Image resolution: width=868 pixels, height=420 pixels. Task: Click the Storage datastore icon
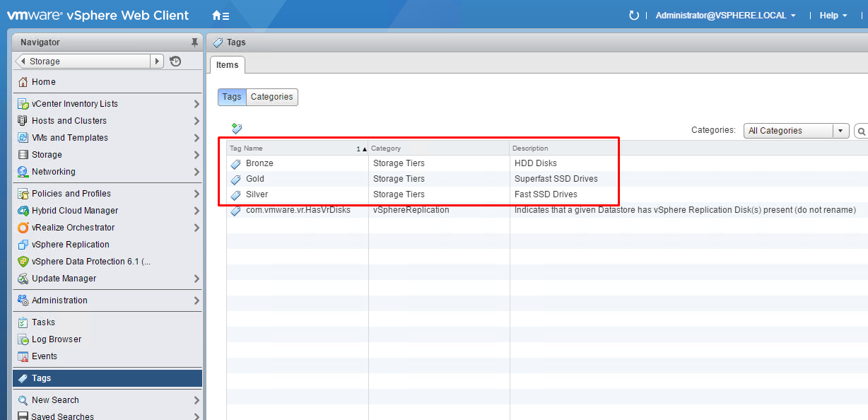[23, 155]
